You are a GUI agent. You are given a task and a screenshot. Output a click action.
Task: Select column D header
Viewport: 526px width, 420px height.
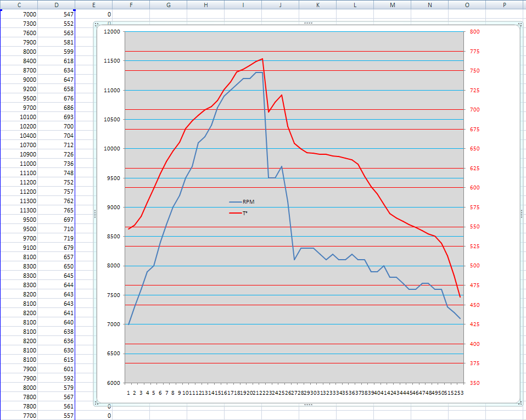coord(57,5)
